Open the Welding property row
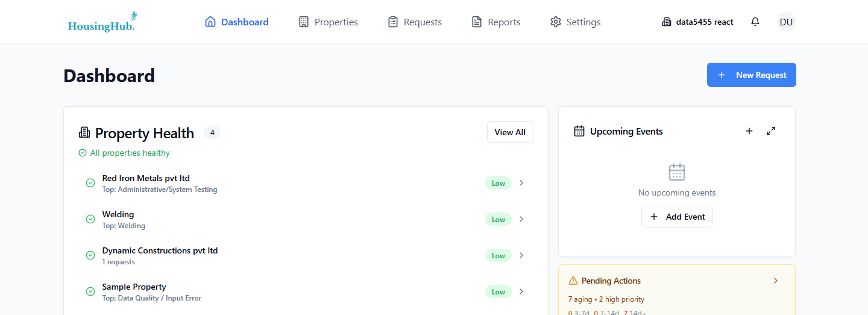This screenshot has height=315, width=868. [x=306, y=219]
